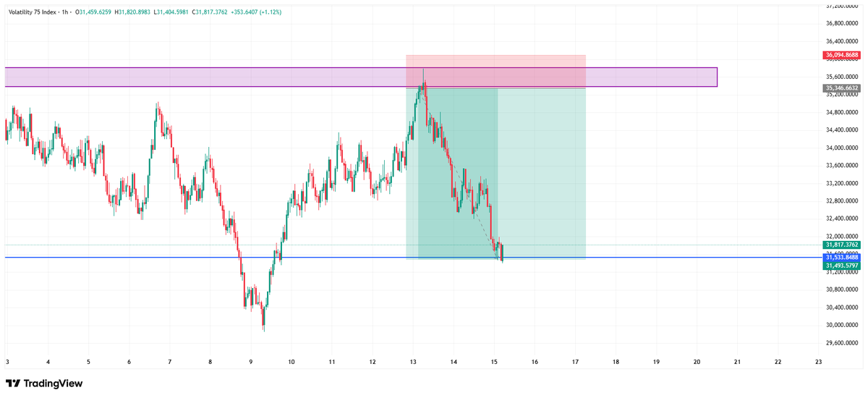Select the red 36,094.8688 stop price label
Screen dimensions: 868x398
843,55
